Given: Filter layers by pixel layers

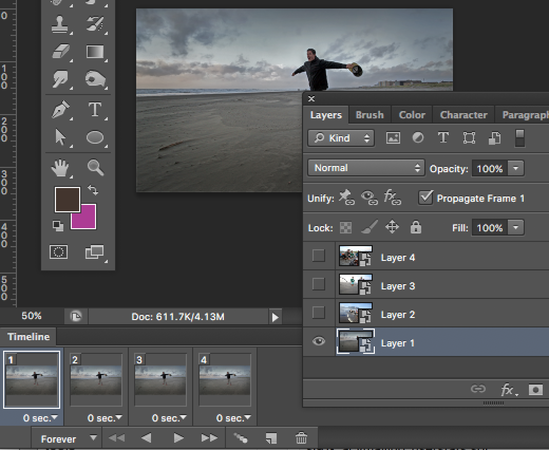Looking at the screenshot, I should [x=393, y=138].
